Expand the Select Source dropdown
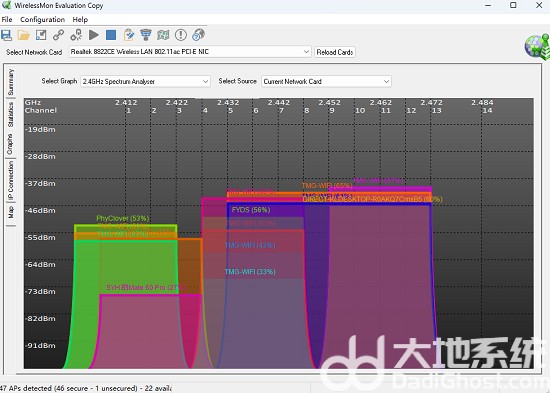 click(x=326, y=81)
